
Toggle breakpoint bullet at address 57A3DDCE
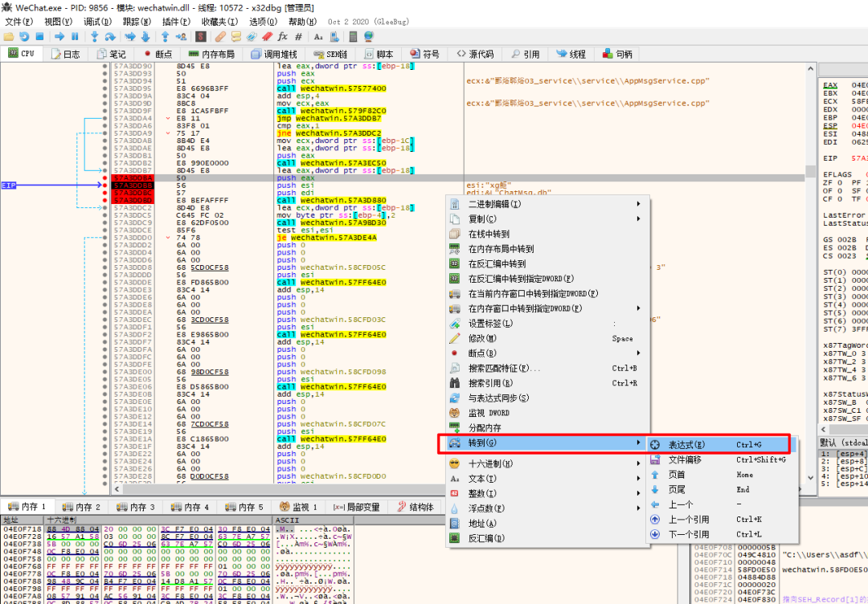point(104,230)
